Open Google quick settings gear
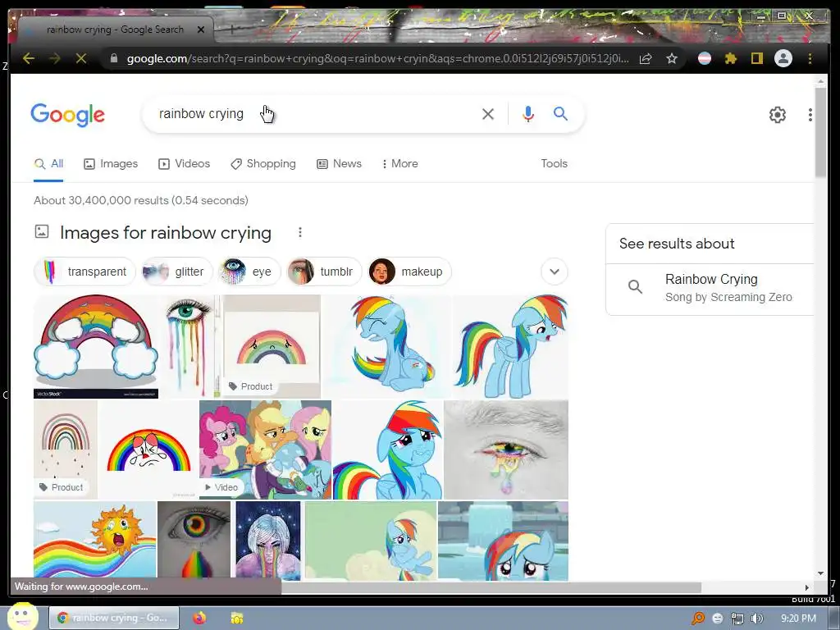Screen dimensions: 840x630 778,115
